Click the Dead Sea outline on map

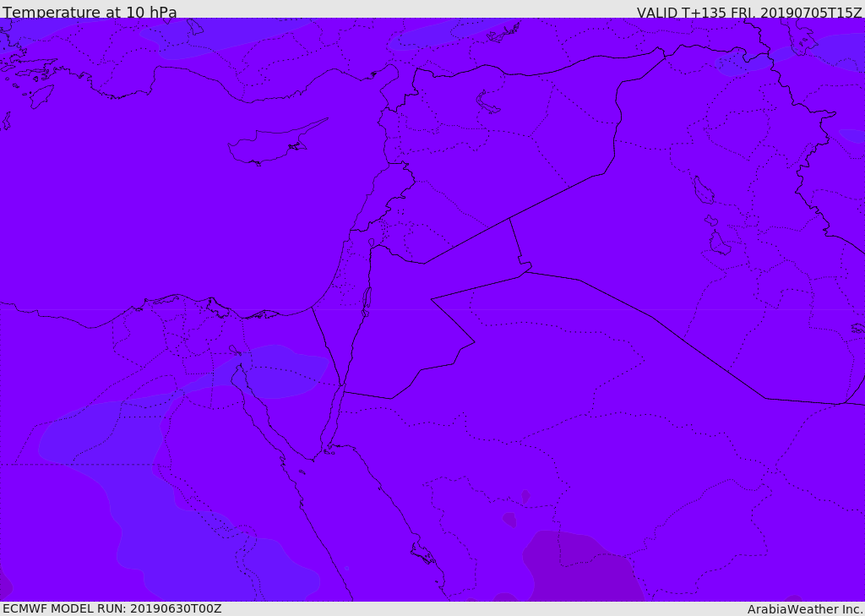(x=367, y=302)
